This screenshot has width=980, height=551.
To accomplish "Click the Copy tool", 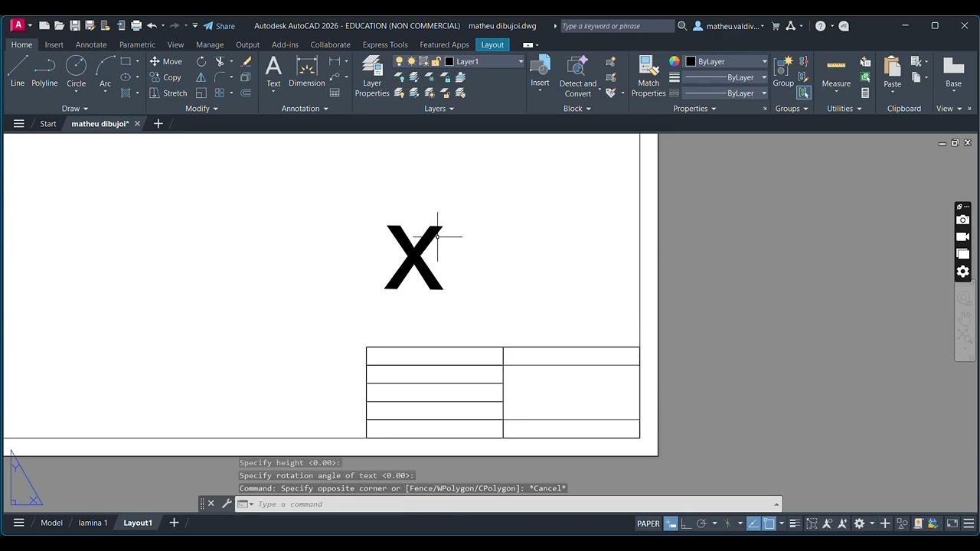I will [165, 77].
